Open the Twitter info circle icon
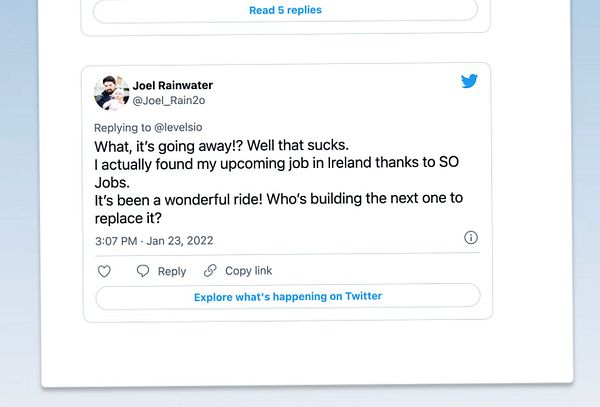 coord(471,238)
